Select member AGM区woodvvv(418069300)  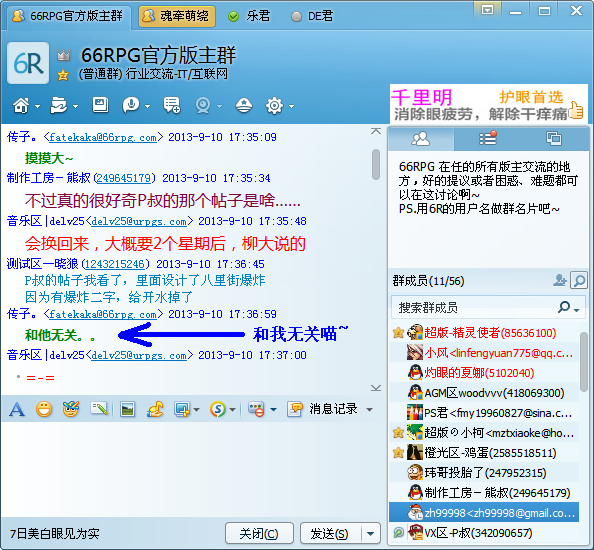[484, 393]
